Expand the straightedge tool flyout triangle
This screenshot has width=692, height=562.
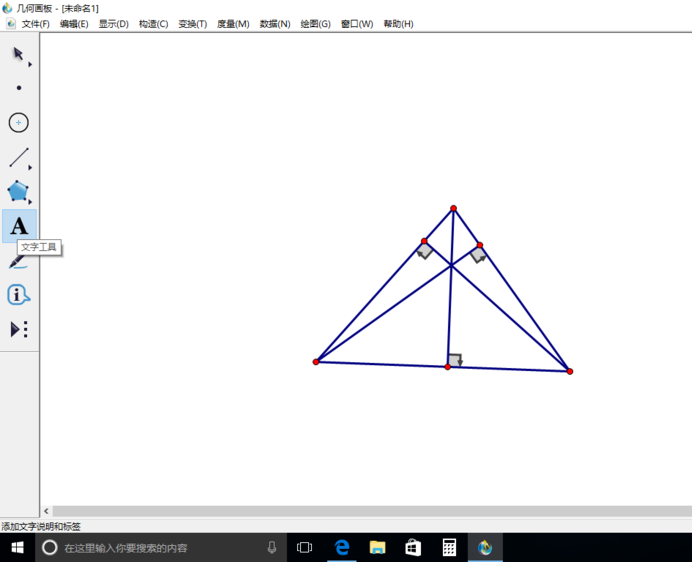[x=30, y=168]
